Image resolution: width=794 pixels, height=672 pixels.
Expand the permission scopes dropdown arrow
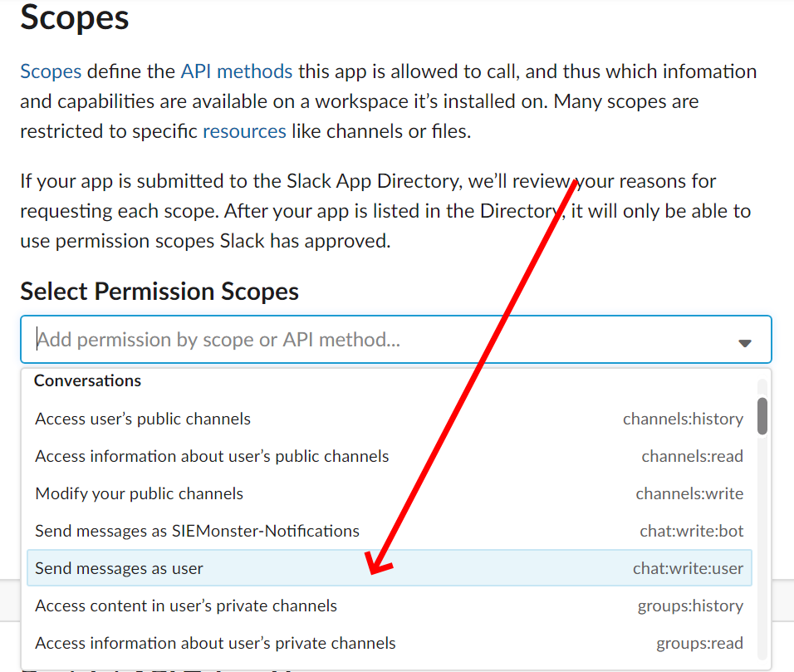[x=745, y=342]
